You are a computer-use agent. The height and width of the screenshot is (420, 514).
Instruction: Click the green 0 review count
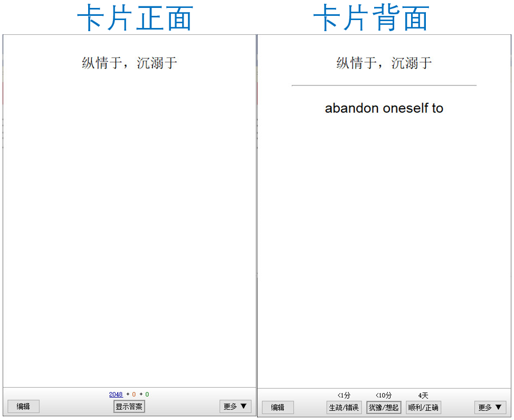(x=147, y=395)
